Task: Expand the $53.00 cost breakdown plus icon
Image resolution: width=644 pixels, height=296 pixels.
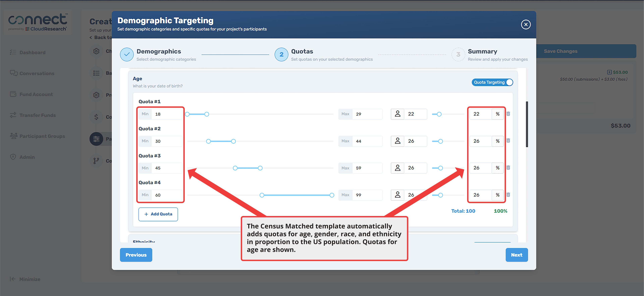Action: (x=609, y=72)
